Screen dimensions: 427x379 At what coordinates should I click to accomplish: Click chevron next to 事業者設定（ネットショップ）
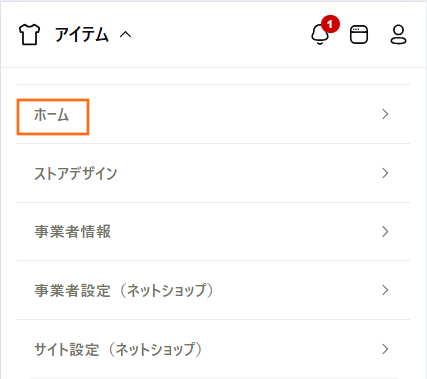pyautogui.click(x=385, y=290)
